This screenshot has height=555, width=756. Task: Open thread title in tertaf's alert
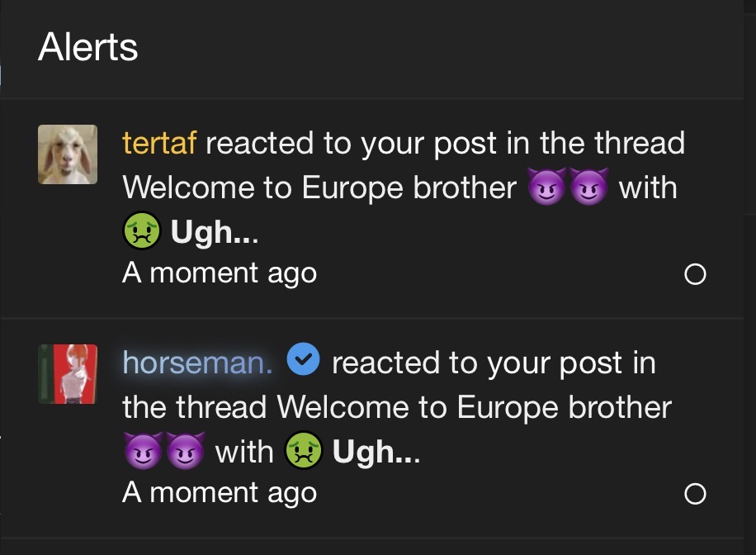(x=366, y=187)
